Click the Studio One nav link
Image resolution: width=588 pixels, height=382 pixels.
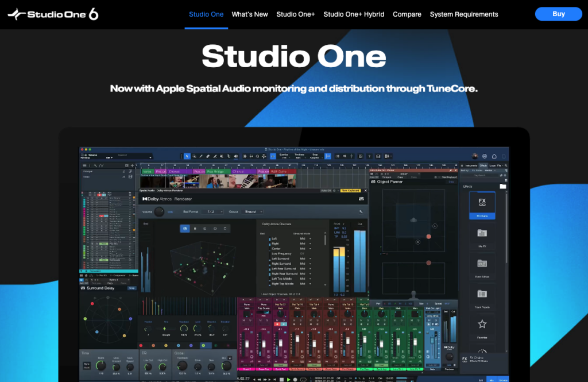[x=206, y=14]
